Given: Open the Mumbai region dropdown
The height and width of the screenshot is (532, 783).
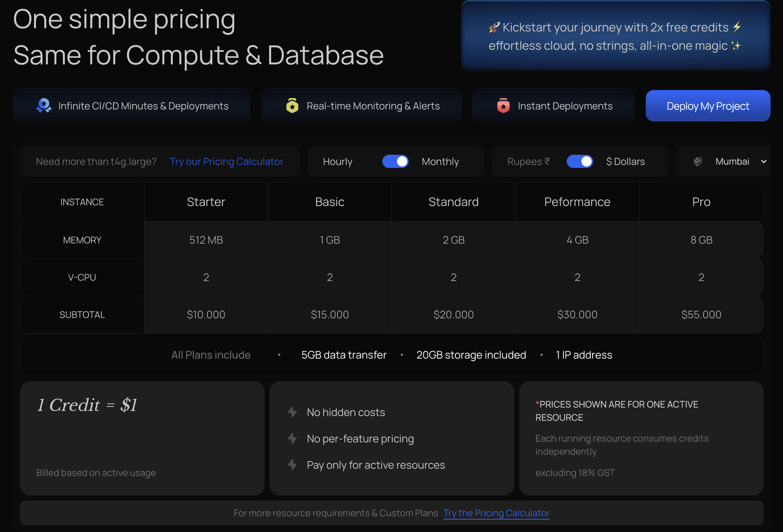Looking at the screenshot, I should [741, 161].
